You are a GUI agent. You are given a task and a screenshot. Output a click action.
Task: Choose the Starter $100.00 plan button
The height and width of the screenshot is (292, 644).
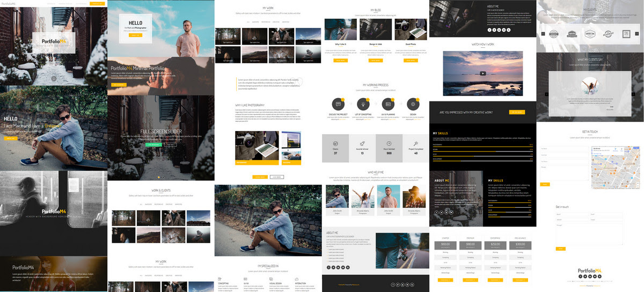pyautogui.click(x=445, y=280)
